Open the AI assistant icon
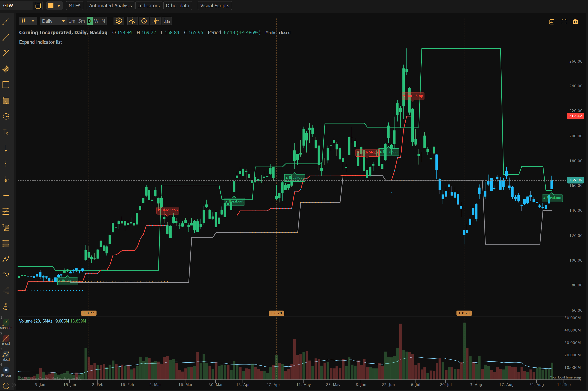This screenshot has width=588, height=391. (x=552, y=22)
